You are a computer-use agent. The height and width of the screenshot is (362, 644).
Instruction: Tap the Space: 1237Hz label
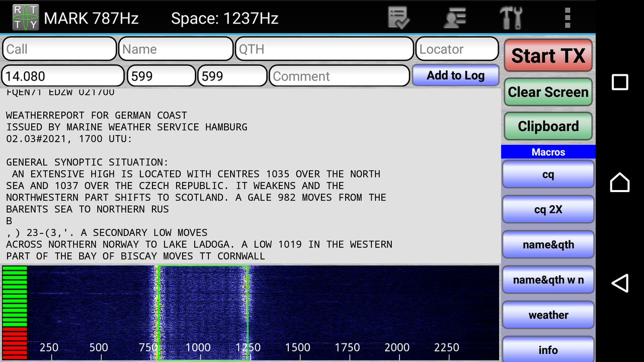point(224,19)
